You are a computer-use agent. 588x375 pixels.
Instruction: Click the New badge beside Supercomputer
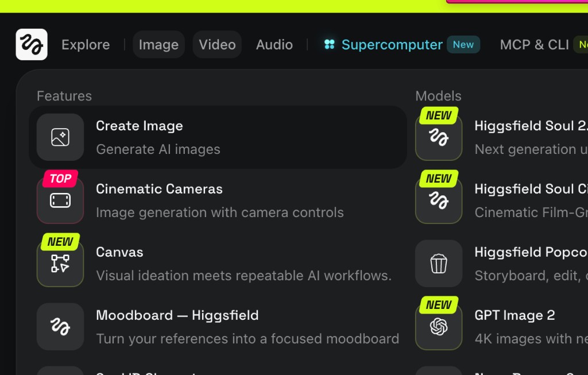click(463, 45)
